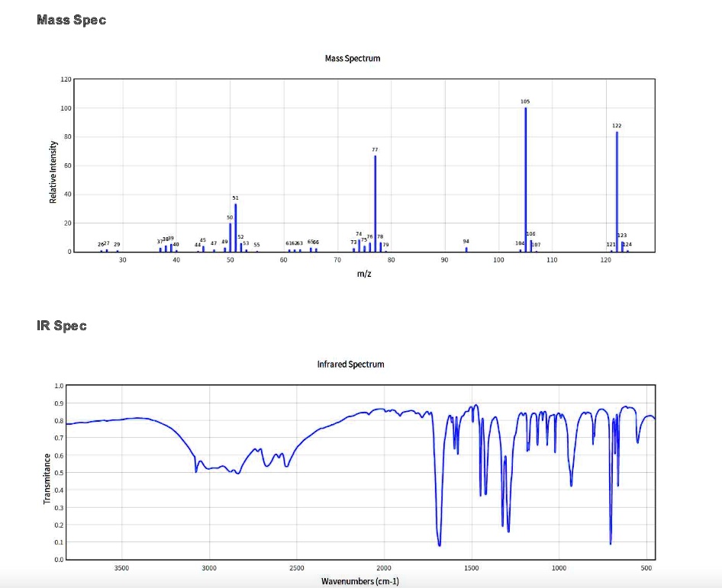This screenshot has width=722, height=588.
Task: Click the 120 mark on the intensity axis
Action: (x=66, y=79)
